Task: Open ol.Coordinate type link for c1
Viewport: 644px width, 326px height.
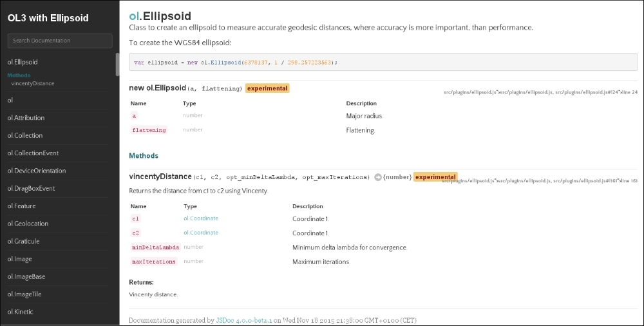Action: (201, 218)
